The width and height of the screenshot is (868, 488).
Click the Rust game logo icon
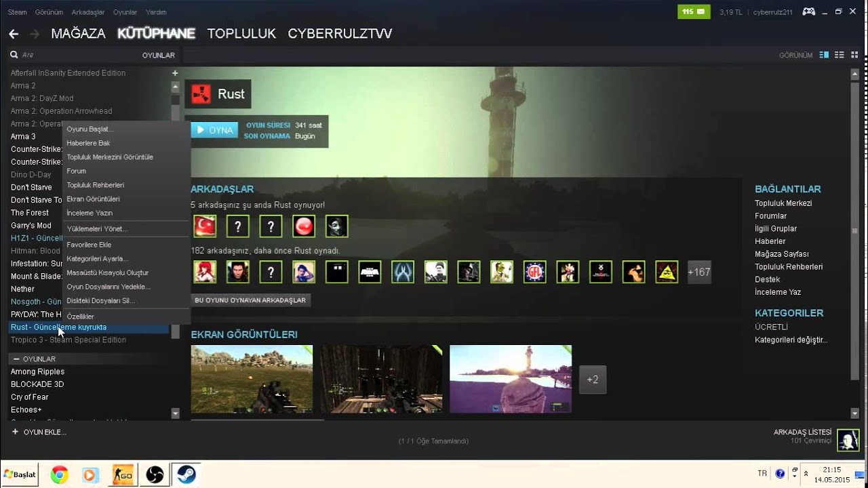click(x=201, y=94)
